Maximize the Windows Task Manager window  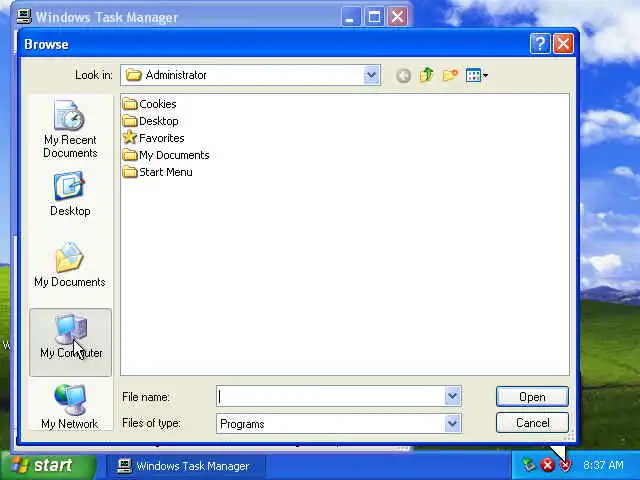(374, 17)
